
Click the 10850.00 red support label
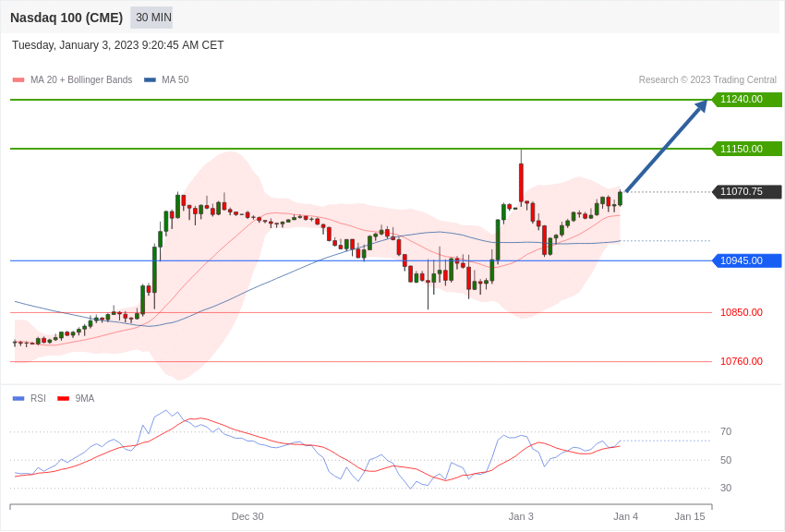coord(741,312)
